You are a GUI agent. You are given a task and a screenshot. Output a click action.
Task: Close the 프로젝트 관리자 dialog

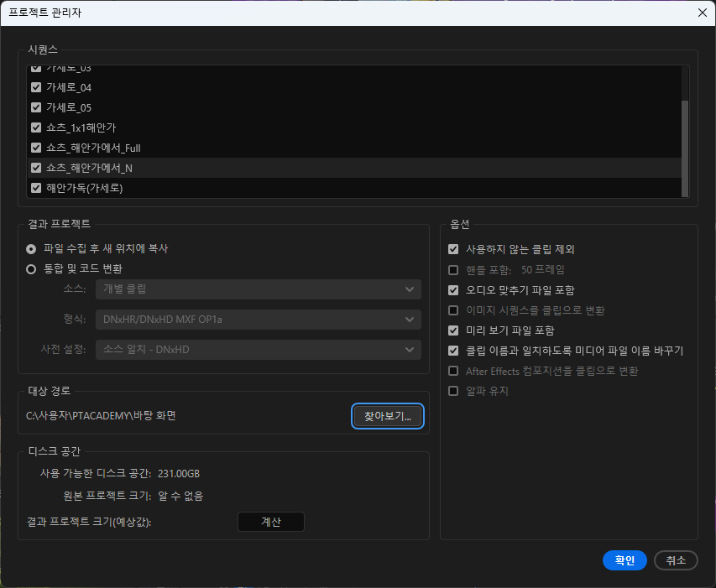click(x=703, y=13)
